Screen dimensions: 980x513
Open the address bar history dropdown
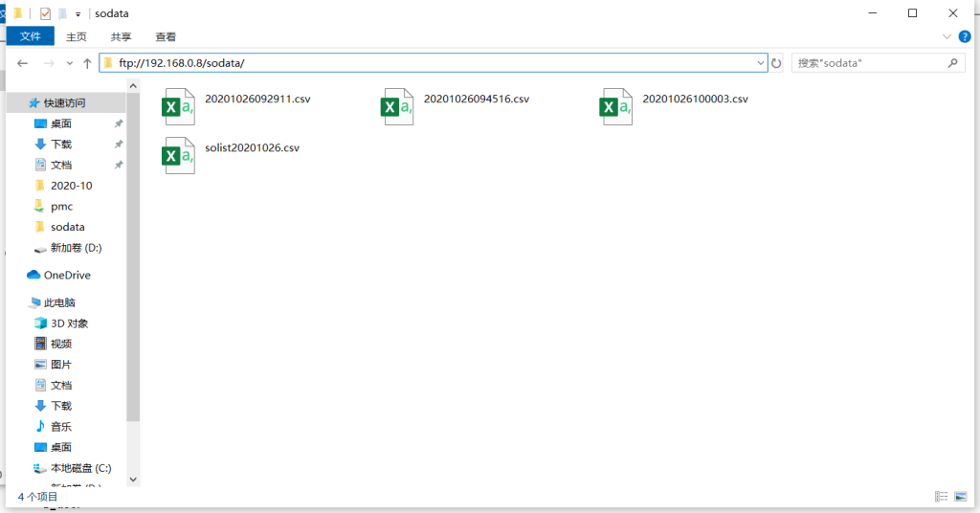click(x=761, y=63)
